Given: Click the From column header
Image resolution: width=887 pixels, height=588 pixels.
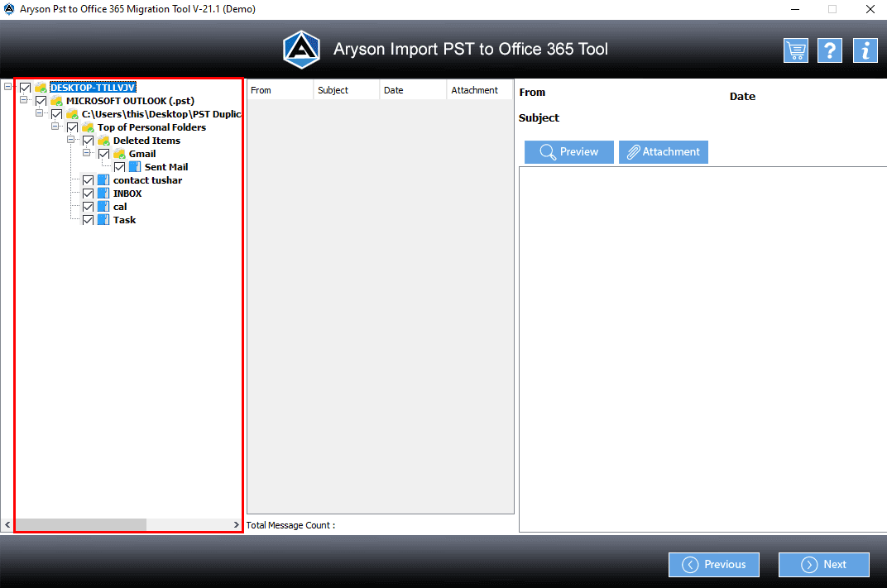Looking at the screenshot, I should (280, 90).
